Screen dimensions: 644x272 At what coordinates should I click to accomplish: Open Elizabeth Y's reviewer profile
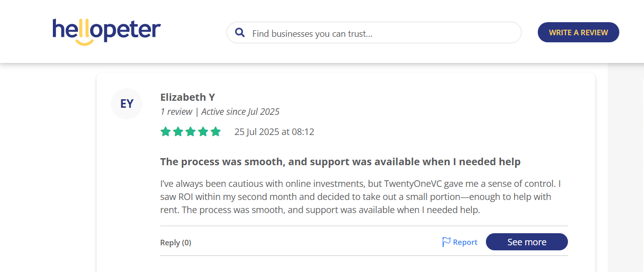(187, 97)
